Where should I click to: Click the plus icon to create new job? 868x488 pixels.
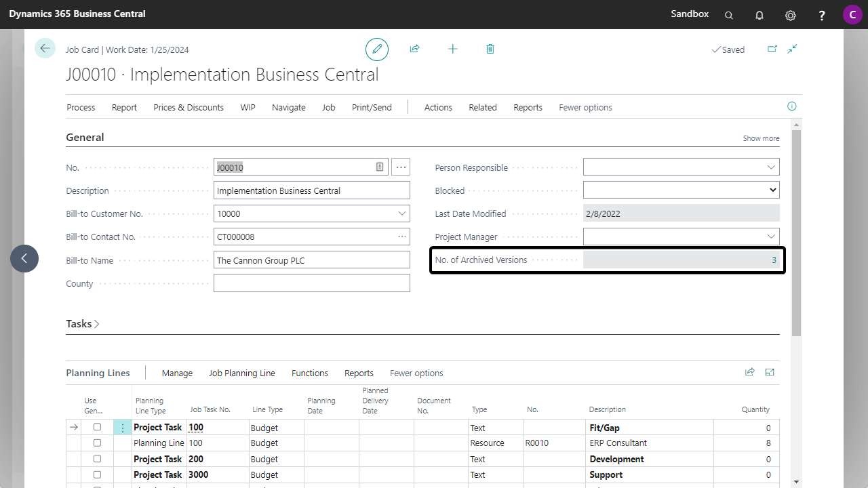[452, 49]
